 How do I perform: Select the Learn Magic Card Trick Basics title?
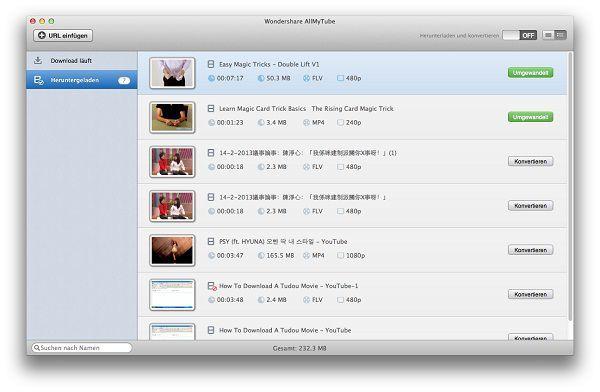(x=306, y=109)
